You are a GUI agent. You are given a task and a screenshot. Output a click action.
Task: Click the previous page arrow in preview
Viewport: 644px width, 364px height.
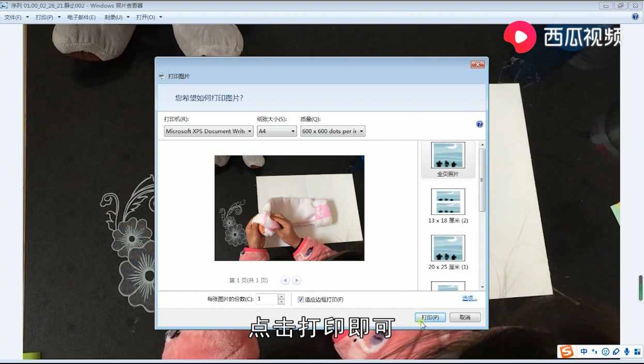pyautogui.click(x=285, y=280)
